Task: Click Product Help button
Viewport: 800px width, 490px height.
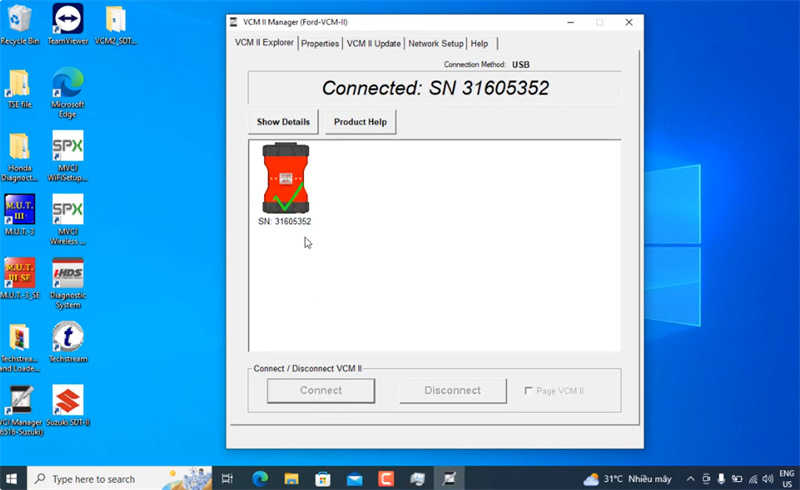Action: click(360, 122)
